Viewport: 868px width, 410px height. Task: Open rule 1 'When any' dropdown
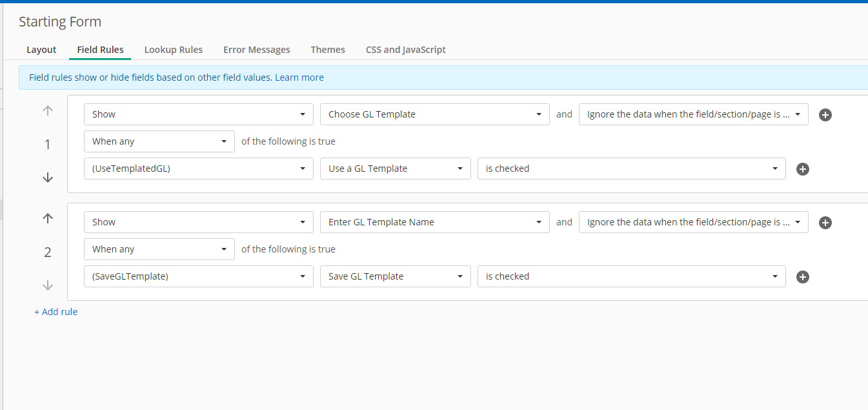coord(159,141)
